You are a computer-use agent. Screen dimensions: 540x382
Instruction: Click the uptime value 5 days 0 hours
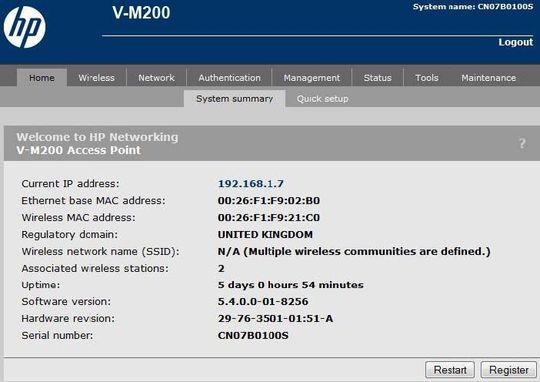pyautogui.click(x=291, y=285)
